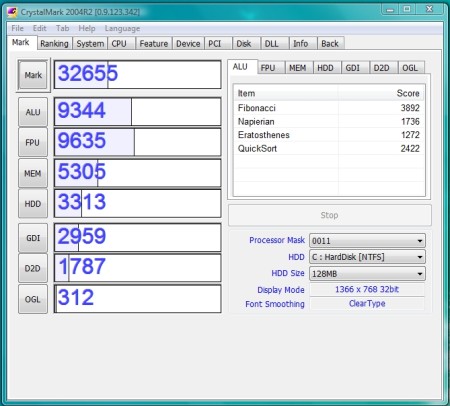
Task: Run the OGL benchmark button
Action: pyautogui.click(x=33, y=299)
